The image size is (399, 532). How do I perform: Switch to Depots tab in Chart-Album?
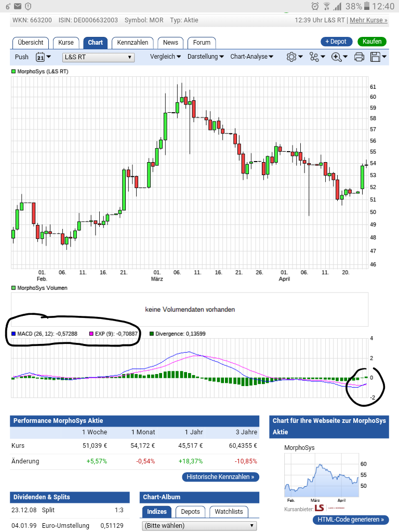click(190, 512)
